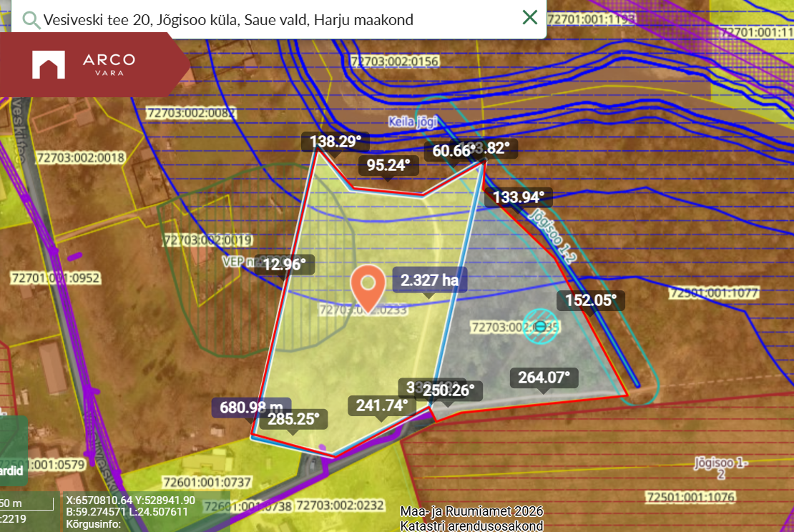Select the 285.25° angle label
Image resolution: width=794 pixels, height=532 pixels.
[x=293, y=419]
